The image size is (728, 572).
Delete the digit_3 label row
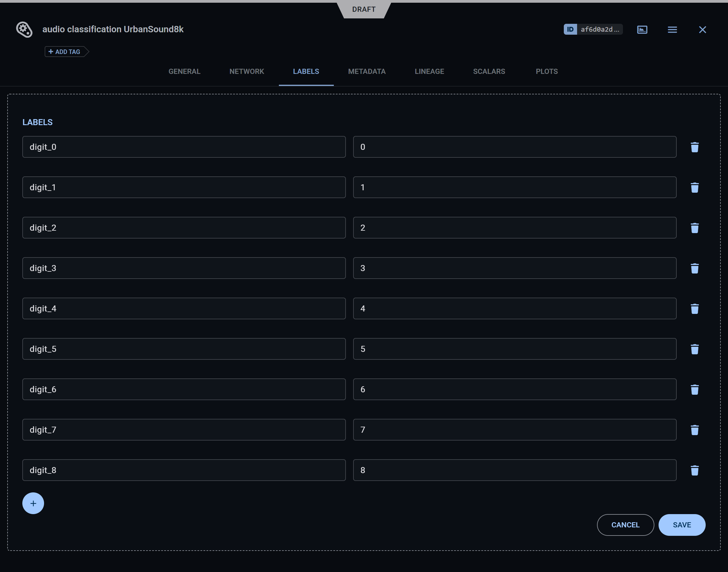[694, 268]
